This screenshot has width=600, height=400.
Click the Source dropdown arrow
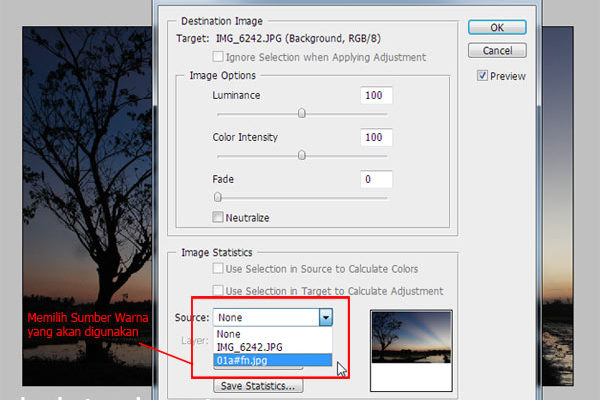326,317
